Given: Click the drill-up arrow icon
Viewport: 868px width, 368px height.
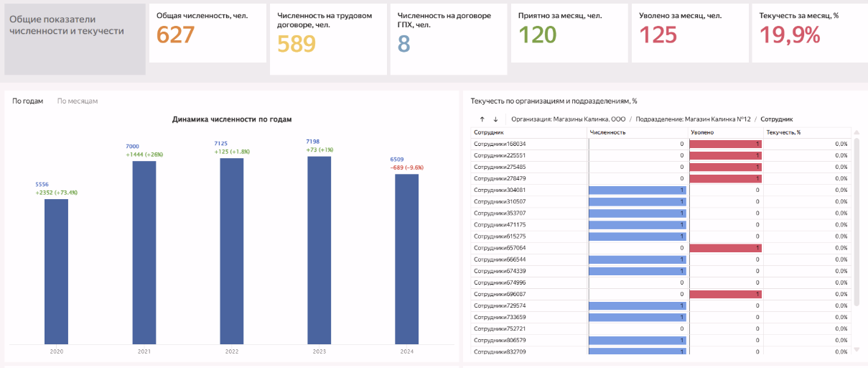Looking at the screenshot, I should [482, 119].
